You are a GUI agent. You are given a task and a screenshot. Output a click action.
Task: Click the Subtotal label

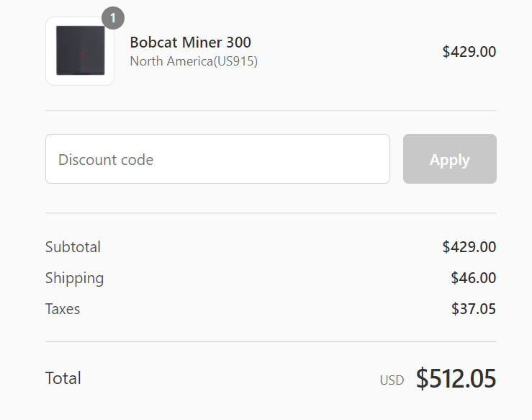click(x=73, y=247)
